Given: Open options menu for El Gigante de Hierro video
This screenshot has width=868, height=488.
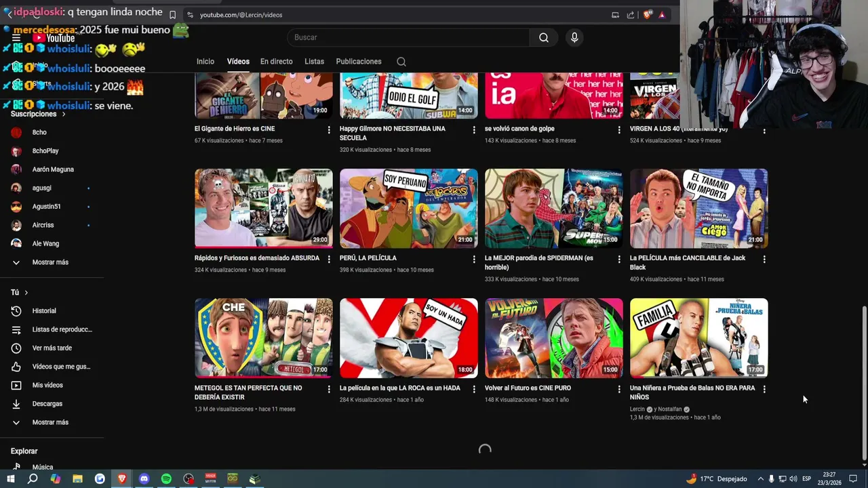Looking at the screenshot, I should (x=329, y=129).
